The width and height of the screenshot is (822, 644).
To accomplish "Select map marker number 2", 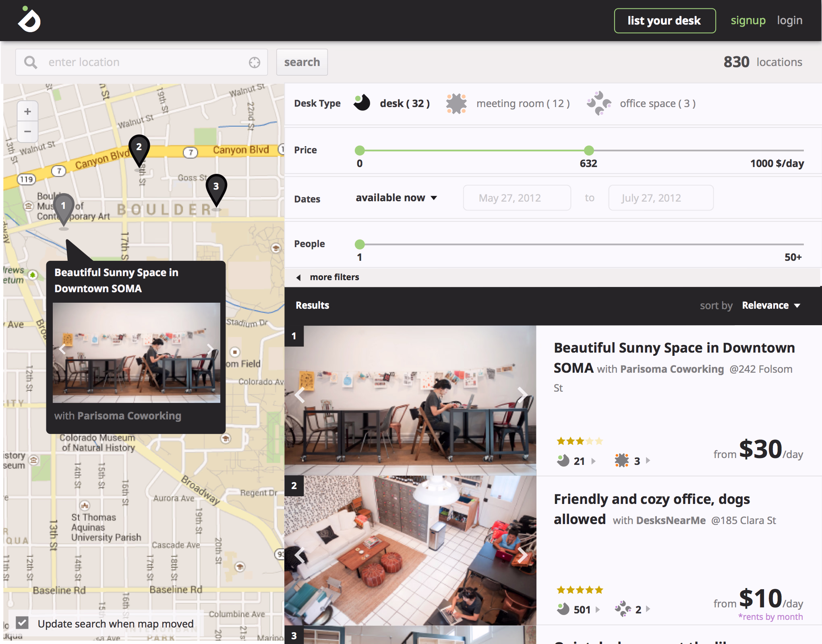I will (139, 150).
